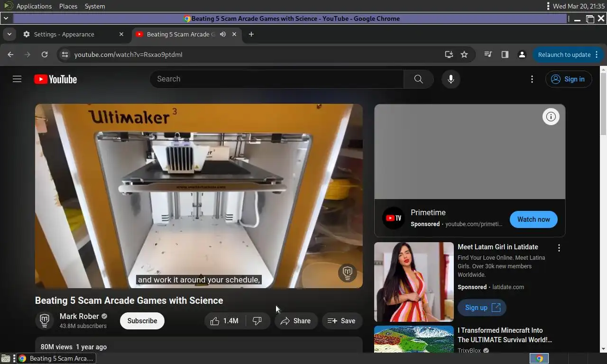Viewport: 607px width, 364px height.
Task: Open Chrome tab search dropdown
Action: [9, 34]
